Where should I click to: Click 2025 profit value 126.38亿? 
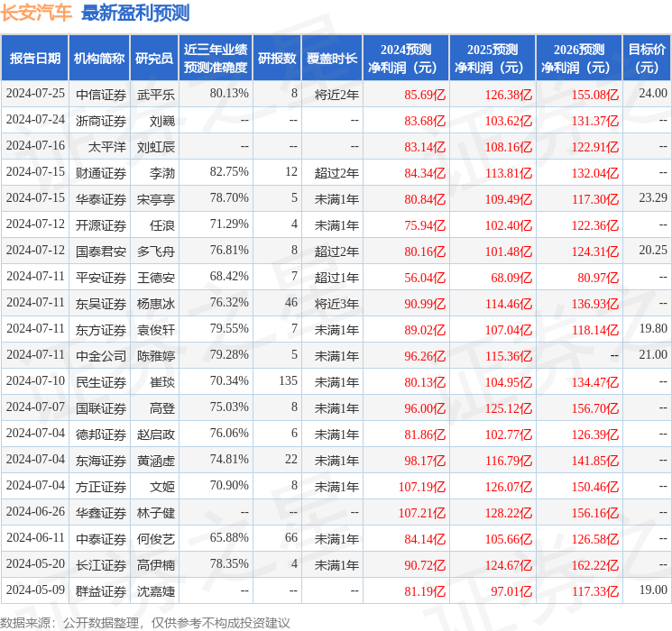click(509, 95)
